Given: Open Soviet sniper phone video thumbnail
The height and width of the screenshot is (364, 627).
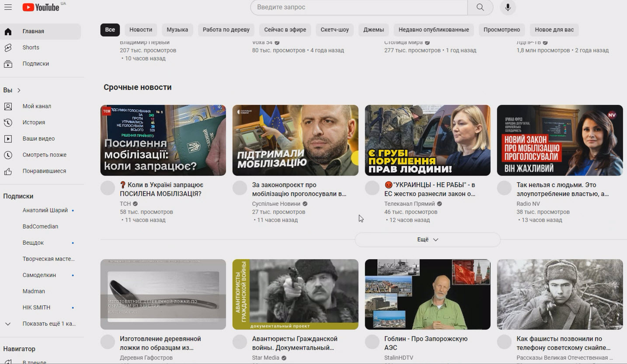Looking at the screenshot, I should point(560,295).
